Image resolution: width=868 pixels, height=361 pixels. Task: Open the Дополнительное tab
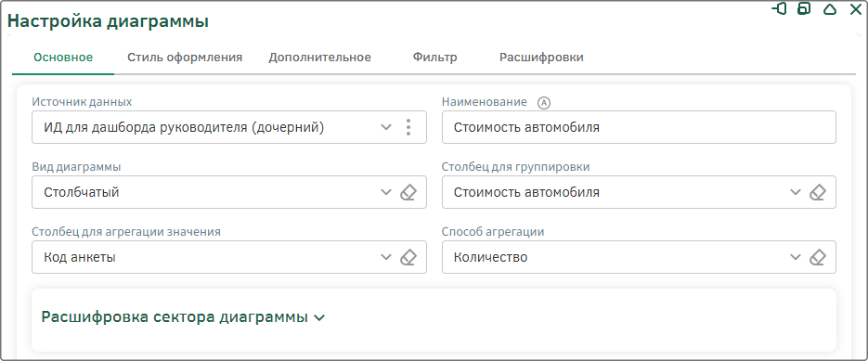320,58
